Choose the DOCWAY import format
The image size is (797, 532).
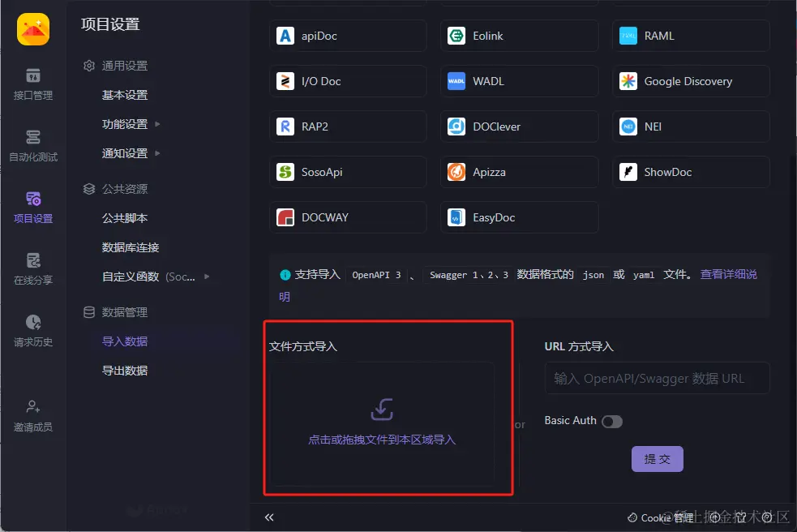pos(348,217)
